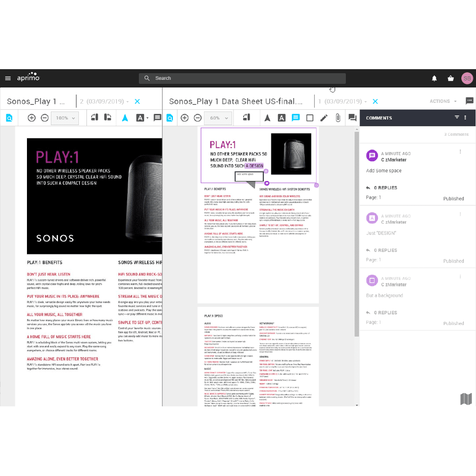Image resolution: width=476 pixels, height=476 pixels.
Task: Open the hamburger main menu
Action: tap(8, 78)
